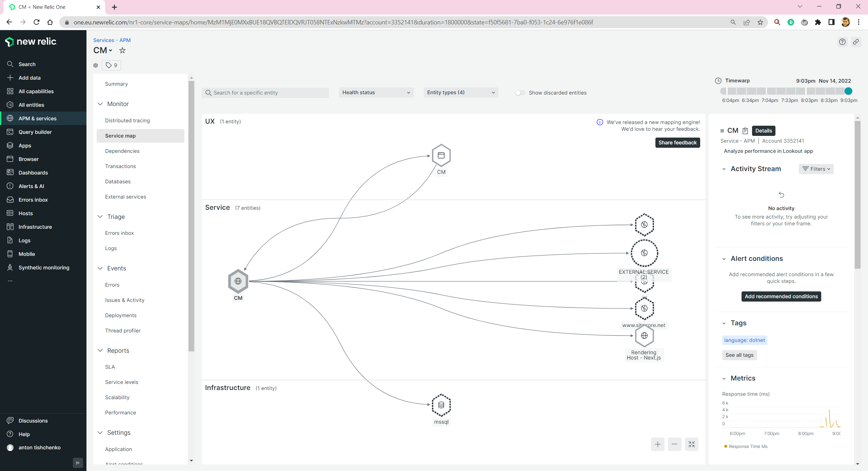Click the entity search field

(x=265, y=93)
